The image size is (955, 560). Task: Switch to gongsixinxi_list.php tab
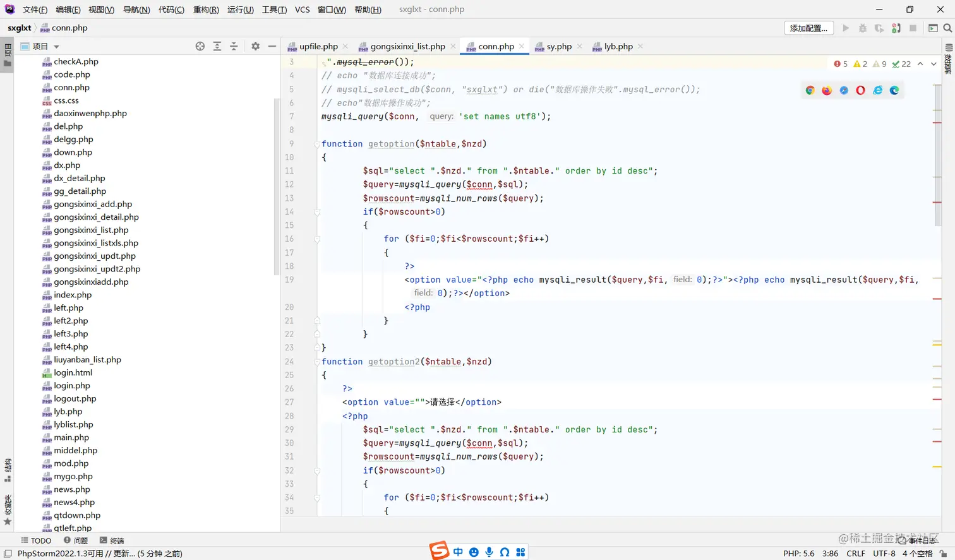click(407, 46)
